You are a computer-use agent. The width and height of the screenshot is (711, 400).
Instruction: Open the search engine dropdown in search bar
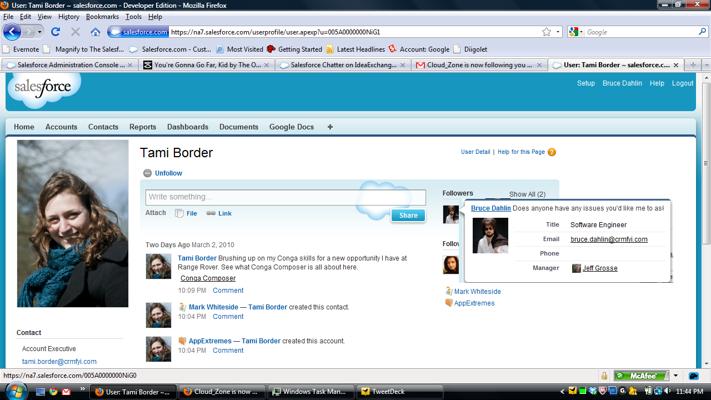[577, 32]
